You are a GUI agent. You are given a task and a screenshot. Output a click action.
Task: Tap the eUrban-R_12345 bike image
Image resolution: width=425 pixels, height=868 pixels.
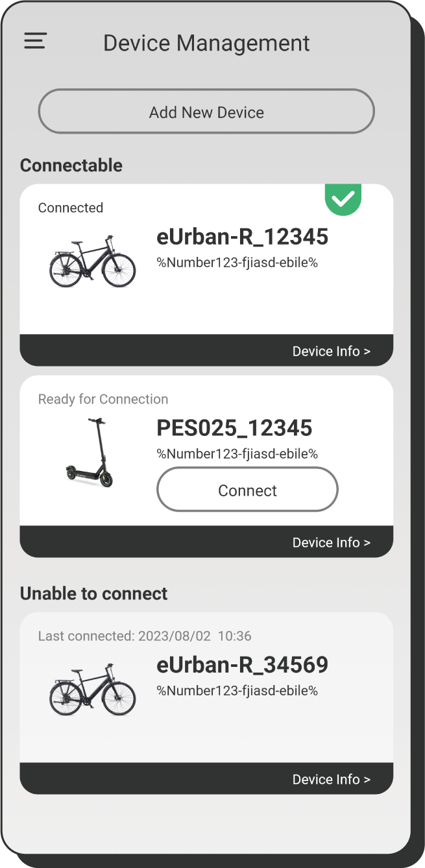pyautogui.click(x=93, y=262)
